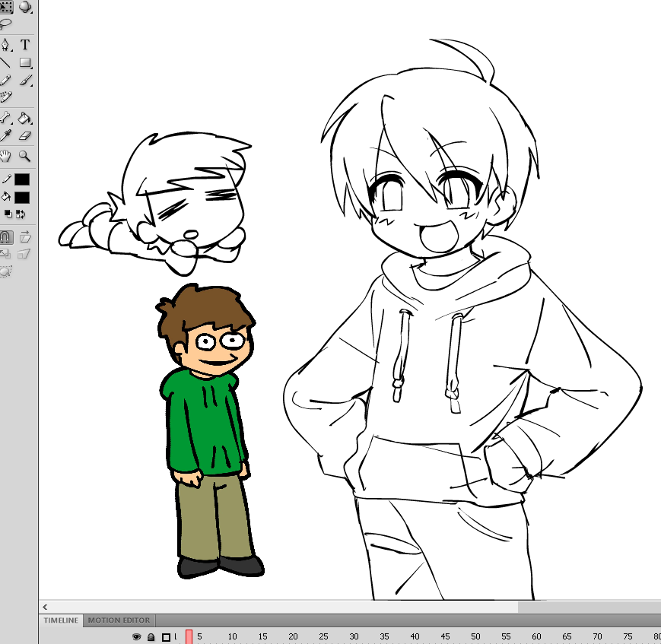Select the Zoom magnifier tool

(25, 156)
